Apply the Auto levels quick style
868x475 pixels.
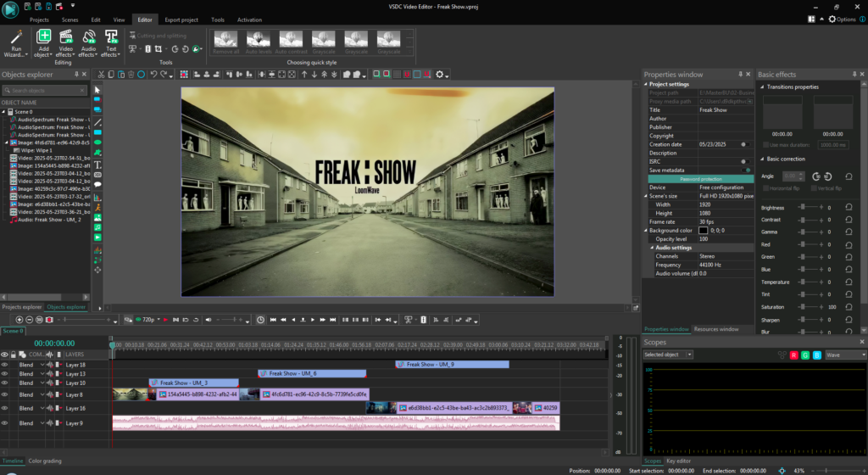[259, 42]
